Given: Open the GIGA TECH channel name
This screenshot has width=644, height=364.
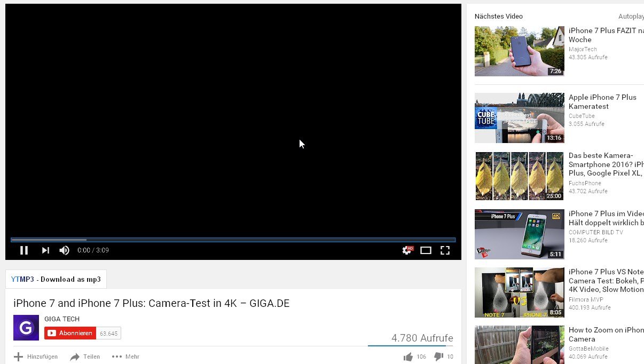Looking at the screenshot, I should coord(62,319).
